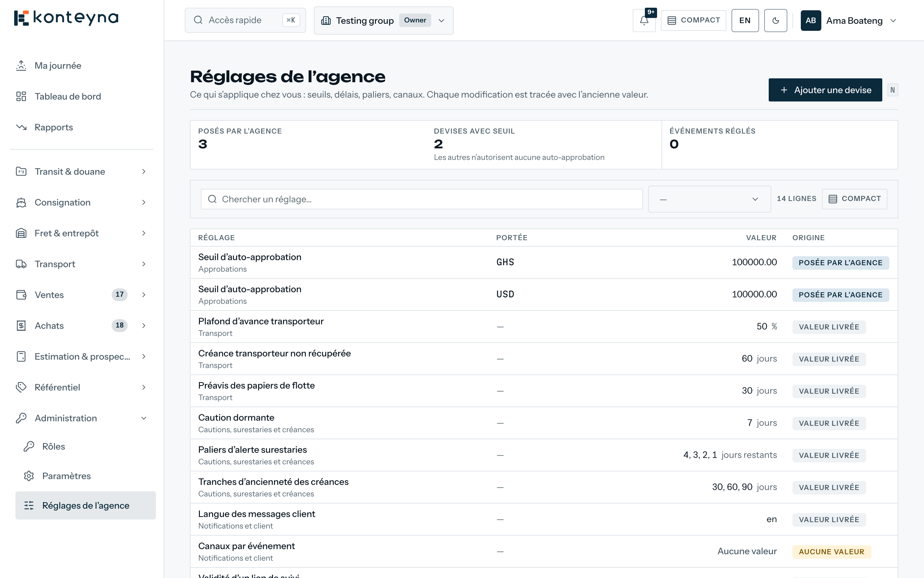The width and height of the screenshot is (924, 578).
Task: Click the ⌘K shortcut badge
Action: (x=291, y=20)
